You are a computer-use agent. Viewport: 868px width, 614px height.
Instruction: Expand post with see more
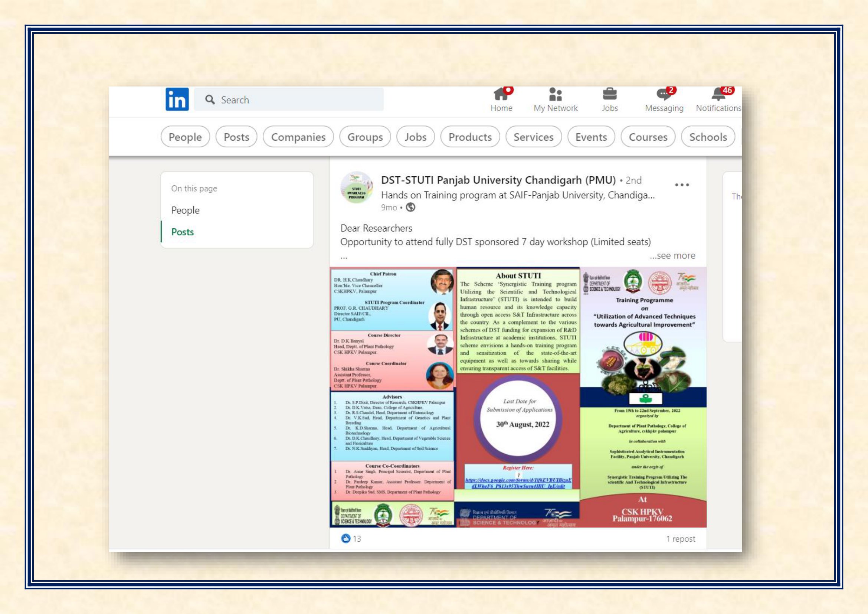pos(672,255)
